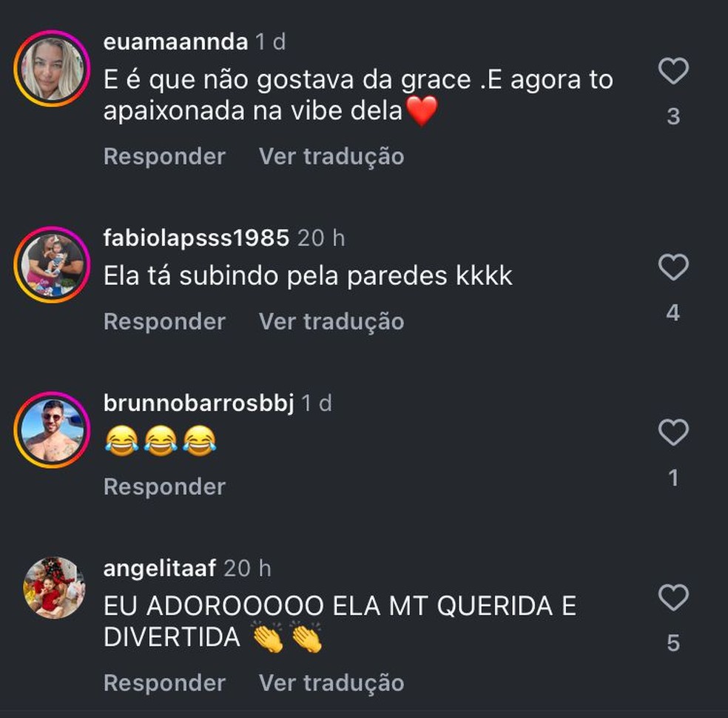Open angelitaaf's profile picture
The height and width of the screenshot is (718, 728).
click(x=54, y=588)
